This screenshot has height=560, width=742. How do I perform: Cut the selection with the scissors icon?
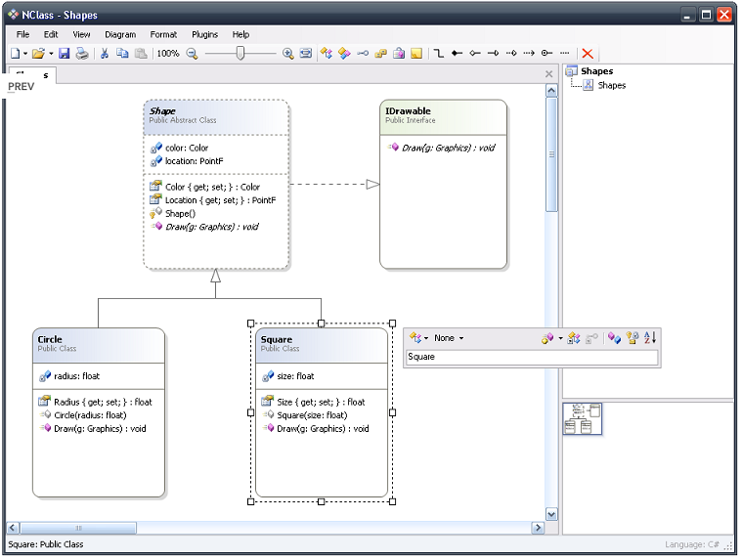point(105,54)
